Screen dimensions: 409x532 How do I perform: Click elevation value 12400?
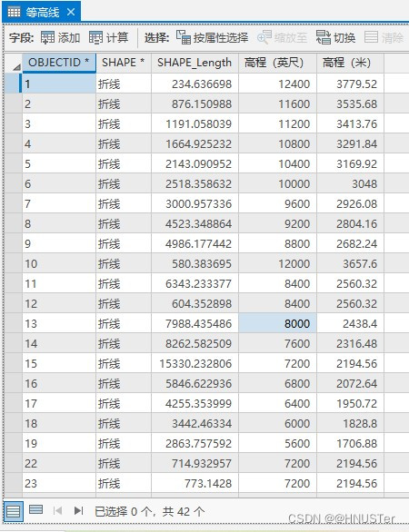coord(294,84)
